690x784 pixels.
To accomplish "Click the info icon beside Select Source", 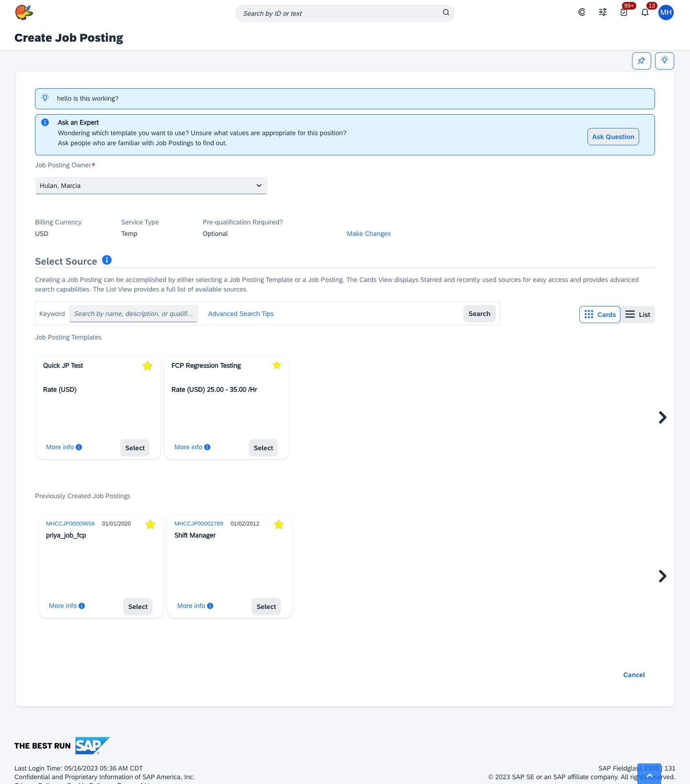I will pos(107,260).
